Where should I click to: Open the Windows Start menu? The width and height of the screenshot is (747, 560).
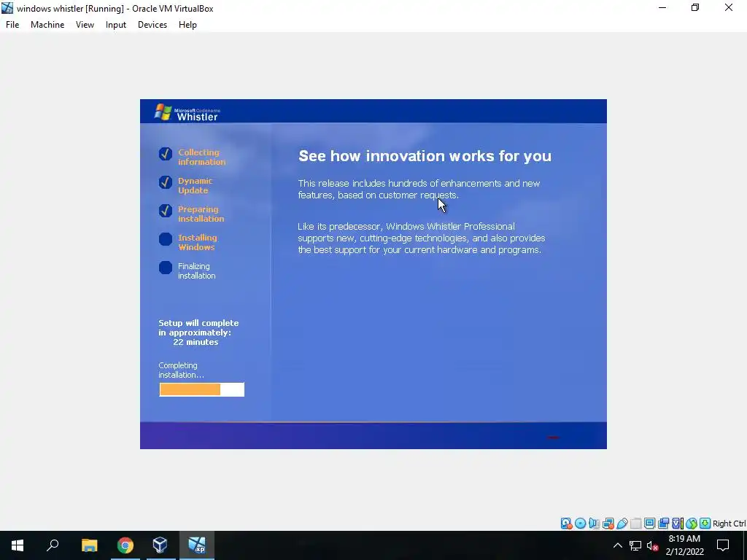pos(18,545)
